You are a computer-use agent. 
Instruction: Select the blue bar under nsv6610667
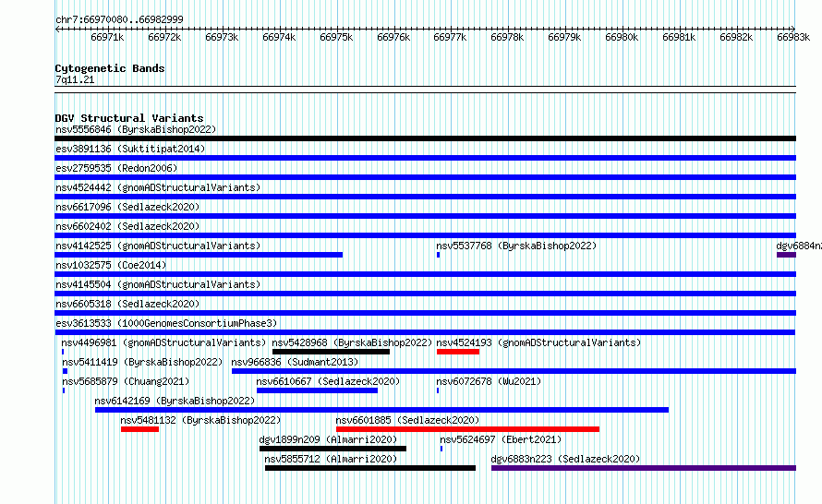point(317,390)
